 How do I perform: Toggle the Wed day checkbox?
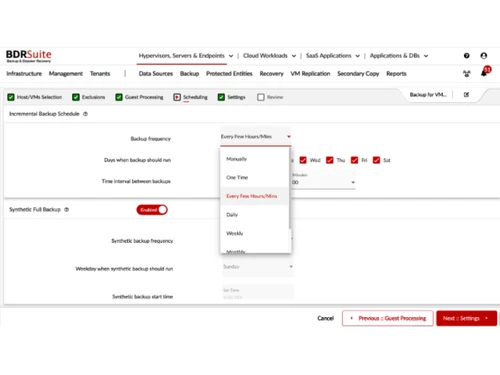[x=303, y=160]
